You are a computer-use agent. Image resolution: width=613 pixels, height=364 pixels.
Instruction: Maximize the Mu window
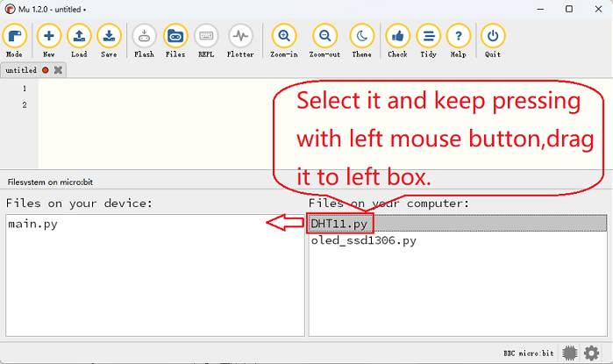coord(569,9)
